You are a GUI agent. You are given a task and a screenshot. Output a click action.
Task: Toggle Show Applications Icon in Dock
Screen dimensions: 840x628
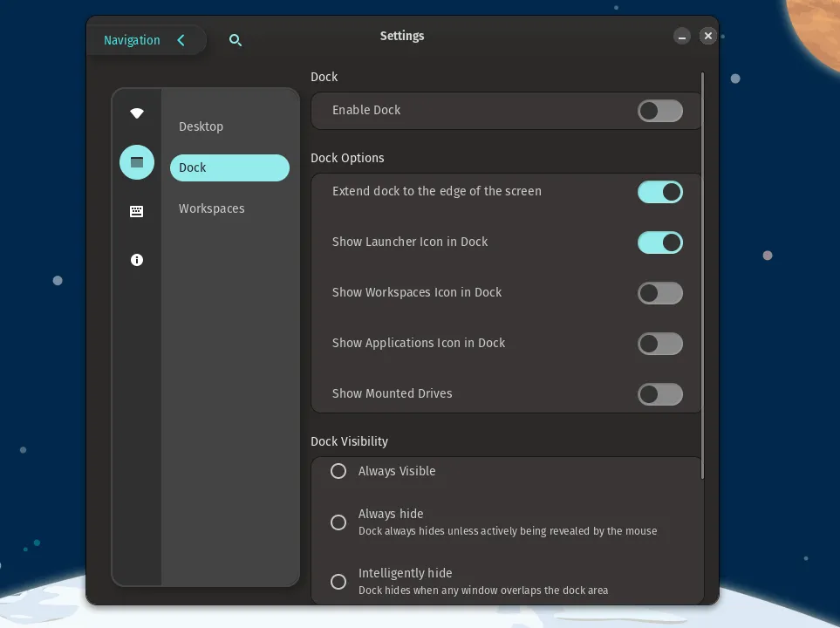(x=659, y=344)
